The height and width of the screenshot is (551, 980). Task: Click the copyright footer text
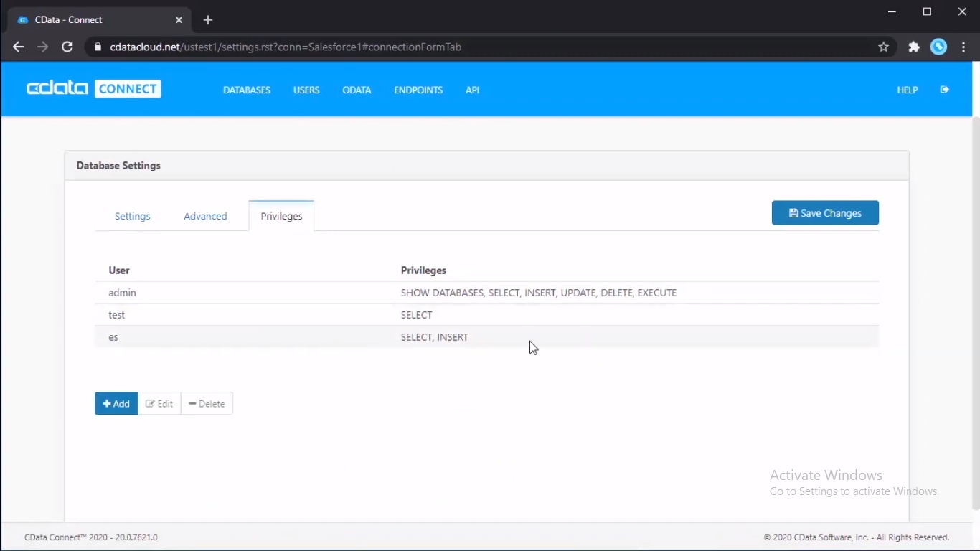(x=857, y=537)
